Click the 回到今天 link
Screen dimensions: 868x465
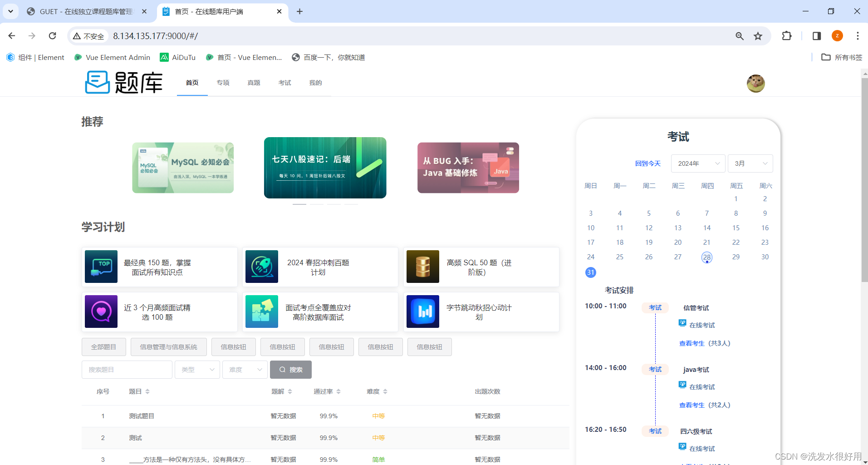click(x=647, y=163)
